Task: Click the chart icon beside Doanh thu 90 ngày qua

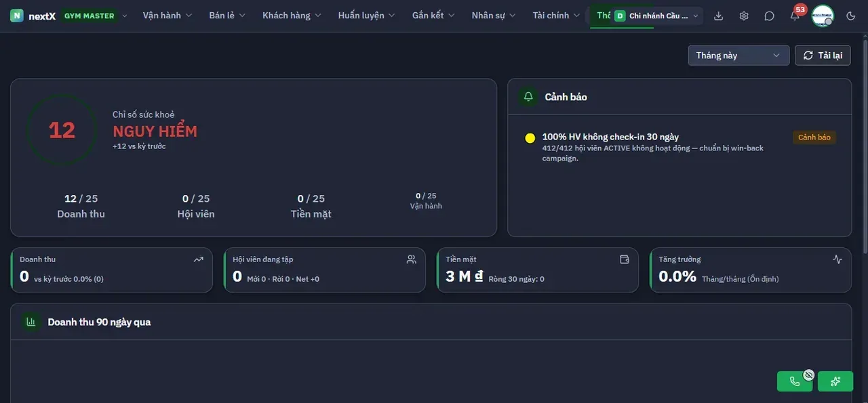Action: point(31,322)
